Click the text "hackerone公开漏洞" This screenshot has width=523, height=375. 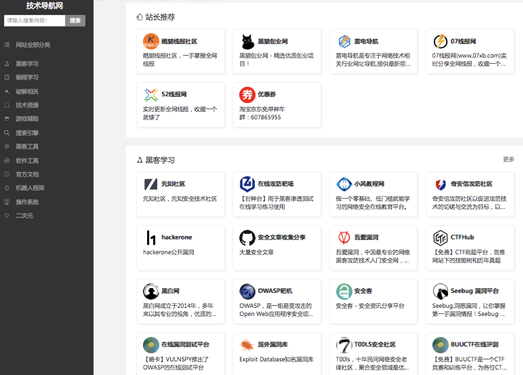(168, 252)
